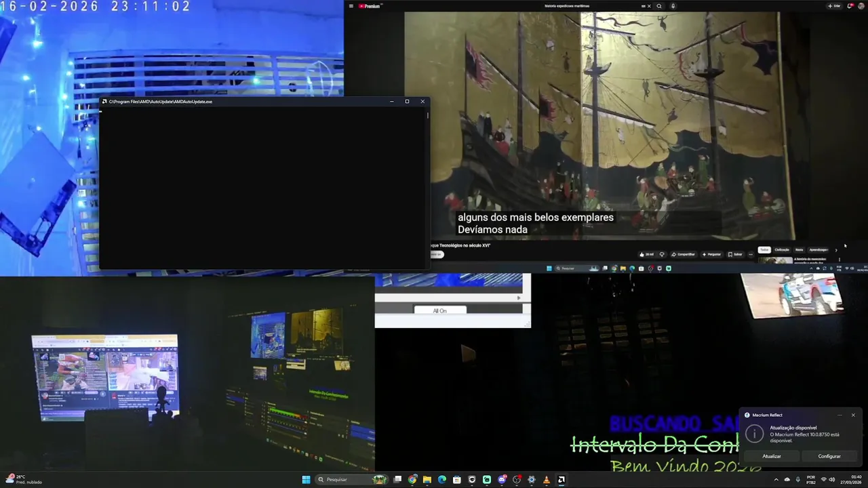Click the volume speaker icon in the tray
The image size is (868, 488).
pyautogui.click(x=832, y=480)
